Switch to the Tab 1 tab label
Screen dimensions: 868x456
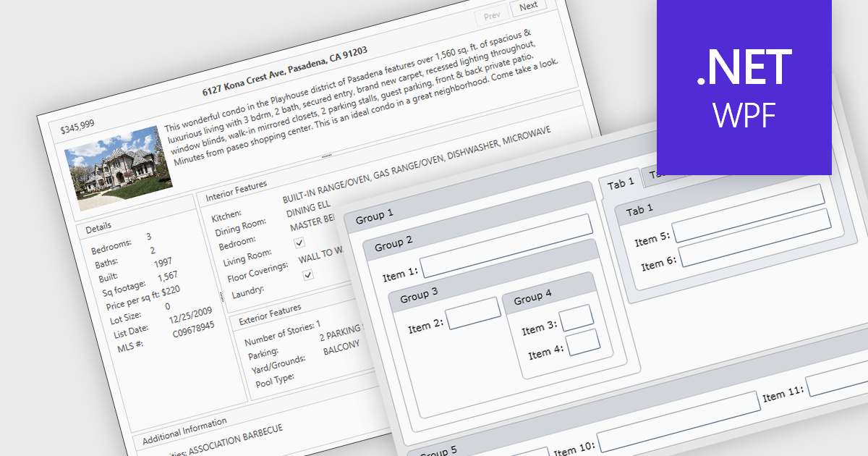pos(620,184)
